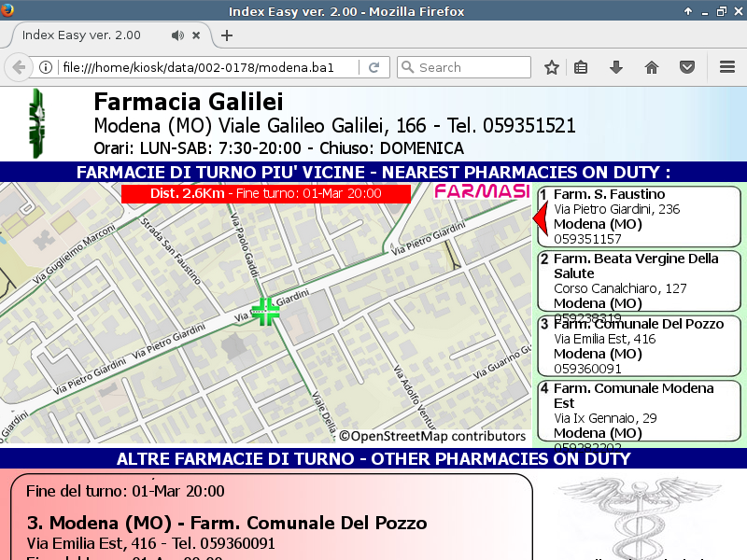The width and height of the screenshot is (747, 560).
Task: Open the downloads arrow icon
Action: click(615, 67)
